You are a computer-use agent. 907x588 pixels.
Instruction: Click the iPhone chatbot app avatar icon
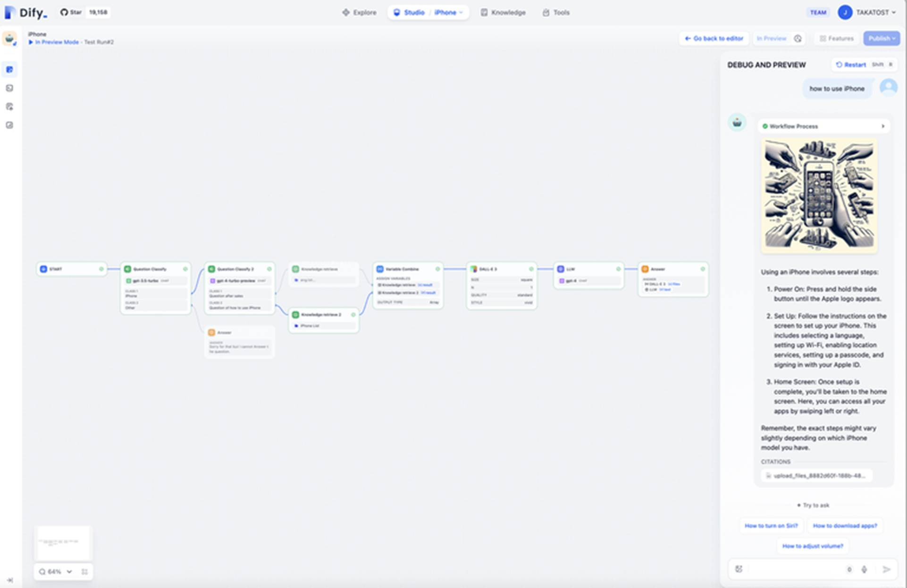coord(10,38)
